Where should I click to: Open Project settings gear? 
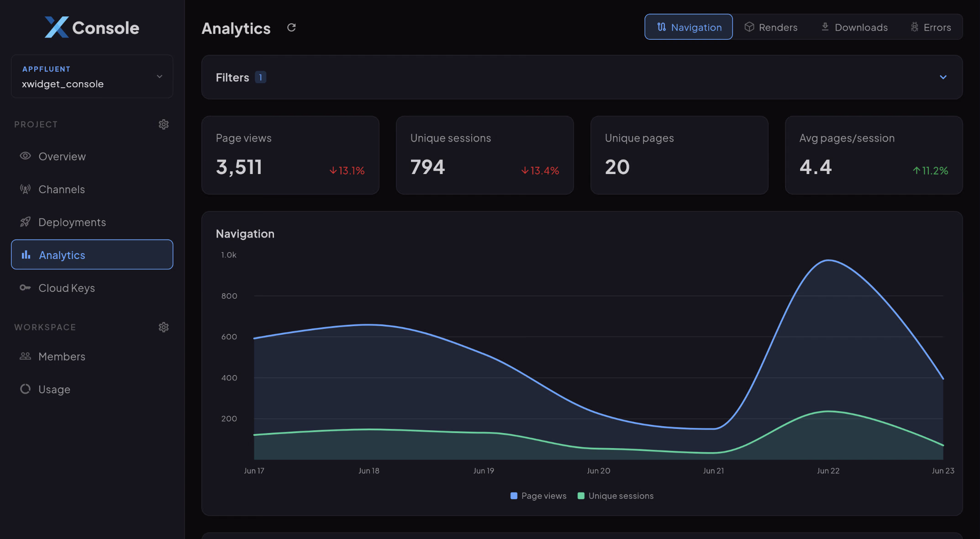coord(163,124)
